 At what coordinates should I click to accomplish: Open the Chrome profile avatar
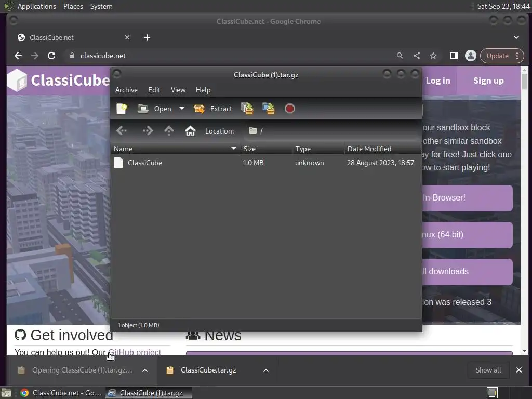point(471,56)
